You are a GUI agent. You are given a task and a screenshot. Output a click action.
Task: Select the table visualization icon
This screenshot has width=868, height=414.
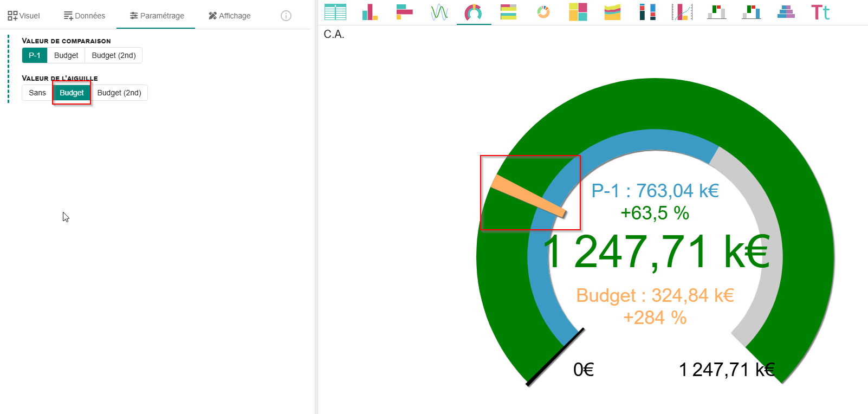335,12
